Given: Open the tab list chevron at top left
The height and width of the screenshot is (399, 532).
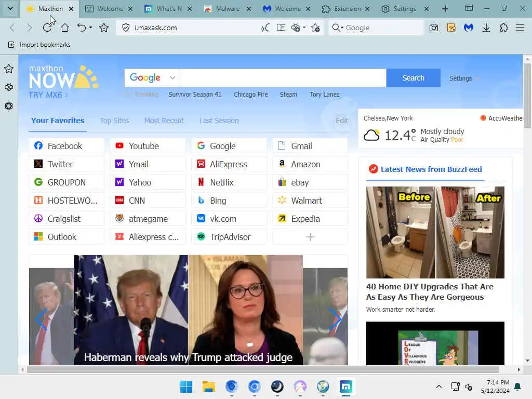Looking at the screenshot, I should [x=10, y=8].
